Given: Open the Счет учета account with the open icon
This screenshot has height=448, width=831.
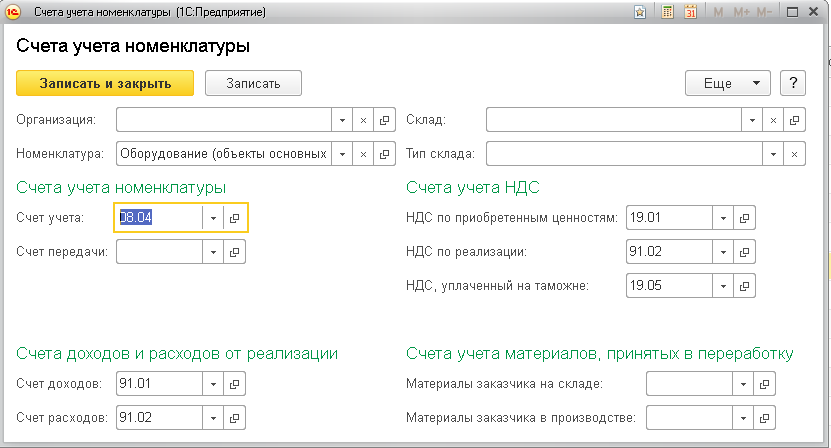Looking at the screenshot, I should (x=234, y=217).
